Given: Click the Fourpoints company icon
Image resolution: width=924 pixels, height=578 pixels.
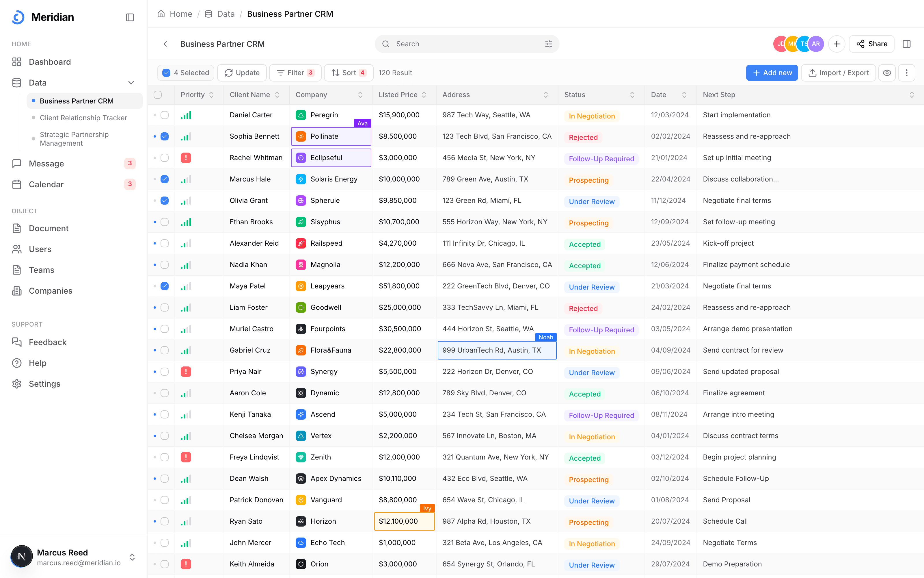Looking at the screenshot, I should point(301,329).
